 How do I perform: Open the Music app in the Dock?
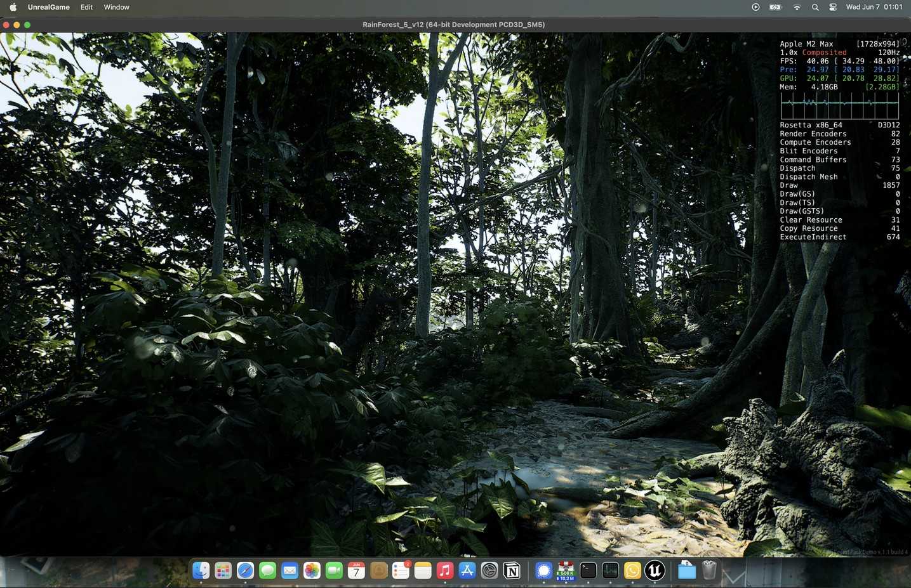coord(445,571)
